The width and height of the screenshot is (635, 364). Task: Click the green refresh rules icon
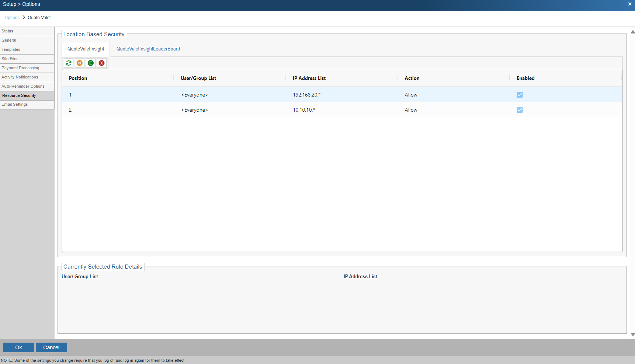[x=69, y=63]
